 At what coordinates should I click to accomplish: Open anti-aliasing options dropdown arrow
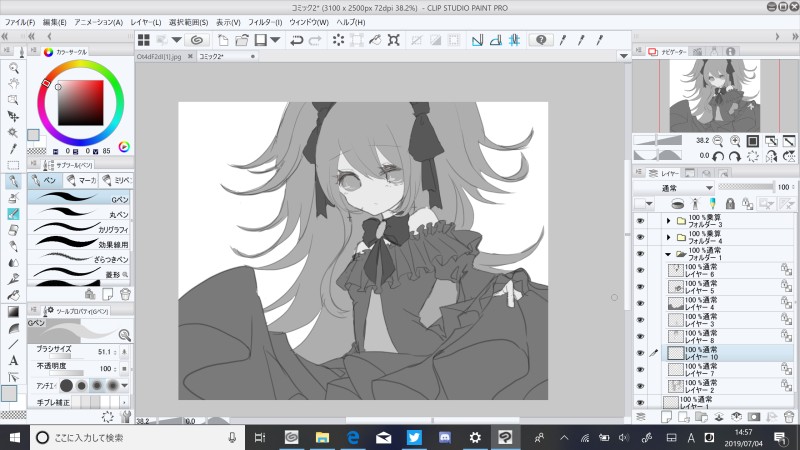[x=124, y=385]
